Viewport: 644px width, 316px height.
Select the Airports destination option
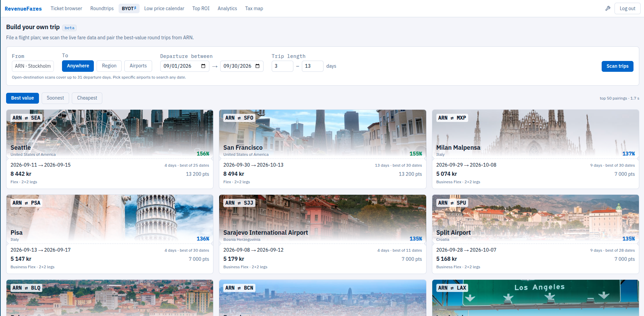(138, 66)
